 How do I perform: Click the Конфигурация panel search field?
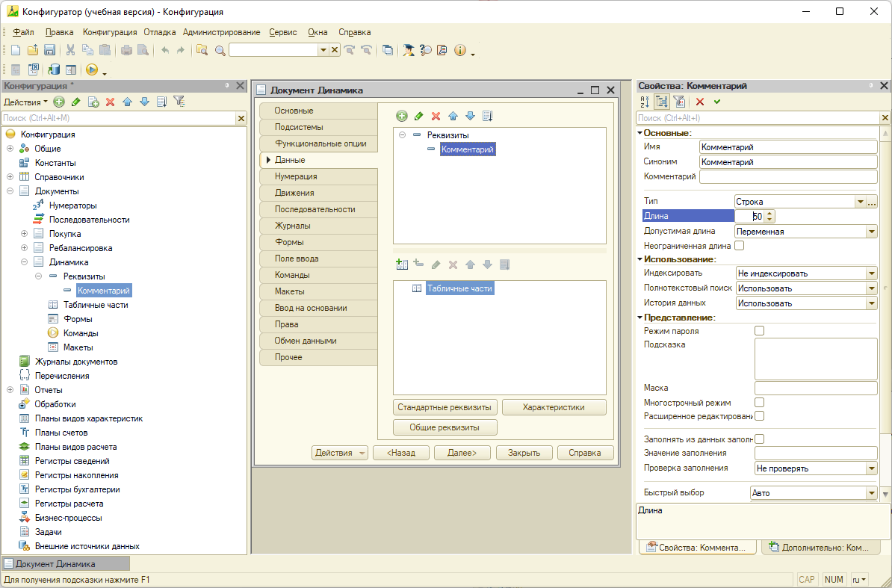pyautogui.click(x=118, y=118)
